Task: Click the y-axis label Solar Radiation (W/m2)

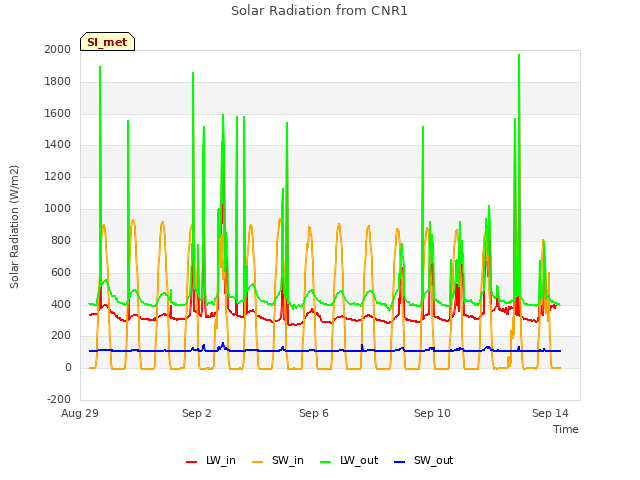Action: 14,227
